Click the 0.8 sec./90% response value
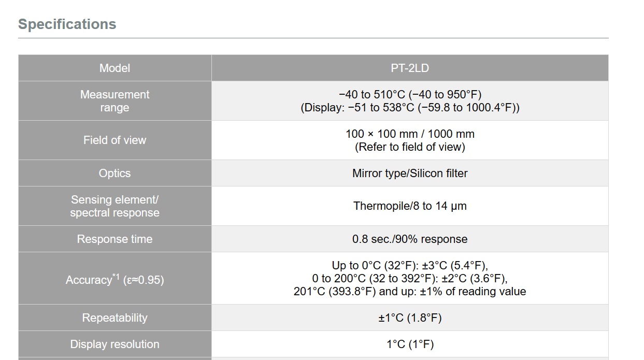Image resolution: width=644 pixels, height=360 pixels. 410,239
